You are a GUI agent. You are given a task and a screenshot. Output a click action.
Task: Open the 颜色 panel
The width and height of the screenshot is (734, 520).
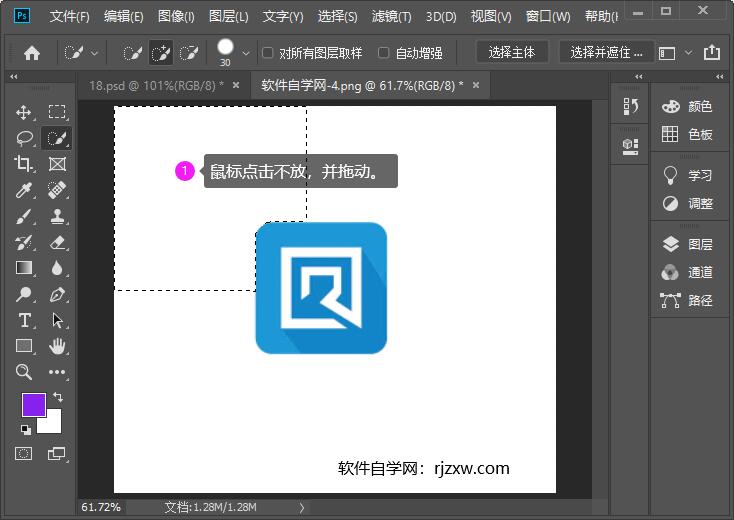point(688,107)
